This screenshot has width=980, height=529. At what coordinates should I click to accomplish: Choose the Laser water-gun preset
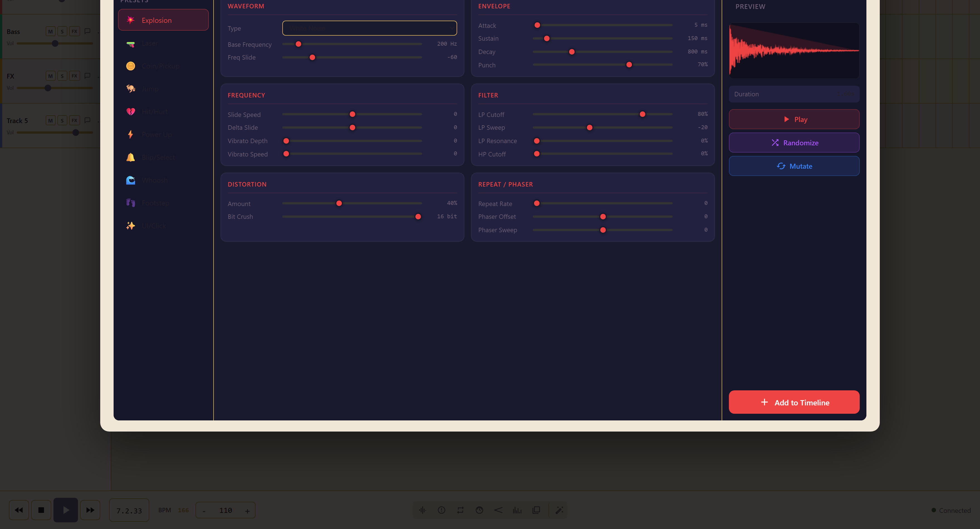(163, 43)
